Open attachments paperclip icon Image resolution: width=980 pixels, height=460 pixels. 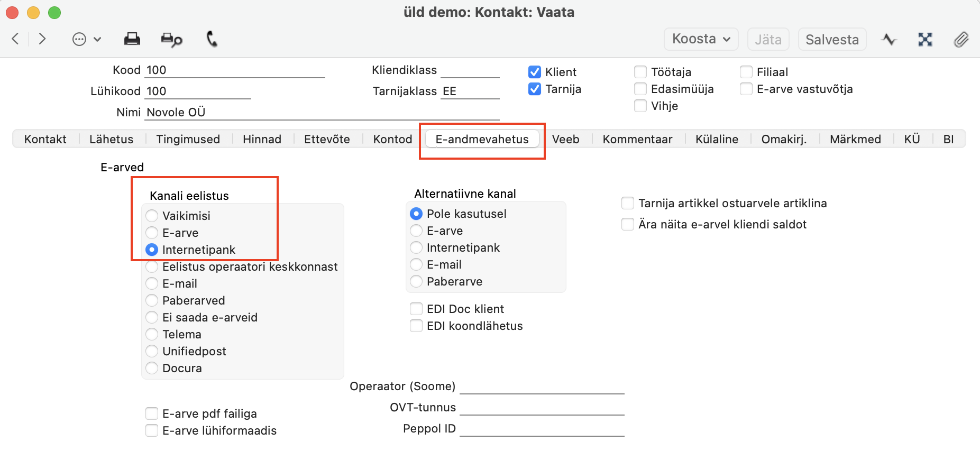coord(961,39)
